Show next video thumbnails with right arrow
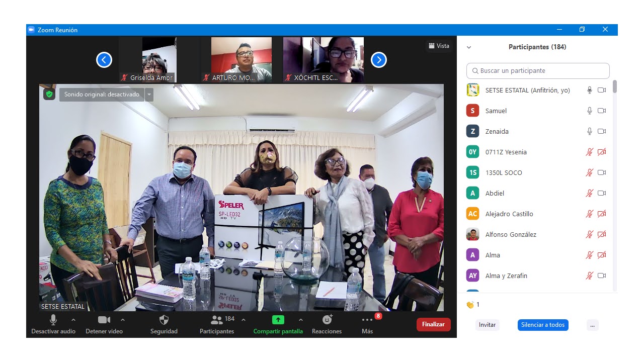 pos(378,60)
